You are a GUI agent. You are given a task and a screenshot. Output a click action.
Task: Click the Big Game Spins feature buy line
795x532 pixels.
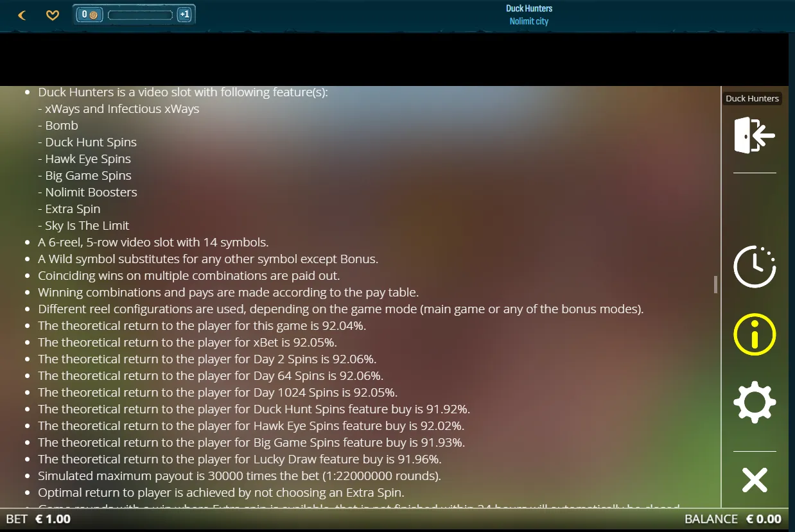252,443
